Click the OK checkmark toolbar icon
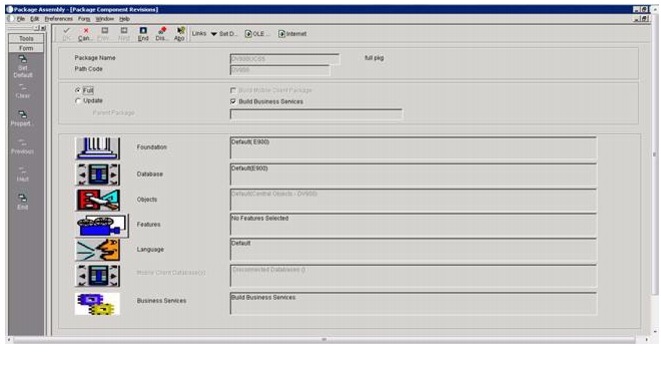 [x=66, y=31]
